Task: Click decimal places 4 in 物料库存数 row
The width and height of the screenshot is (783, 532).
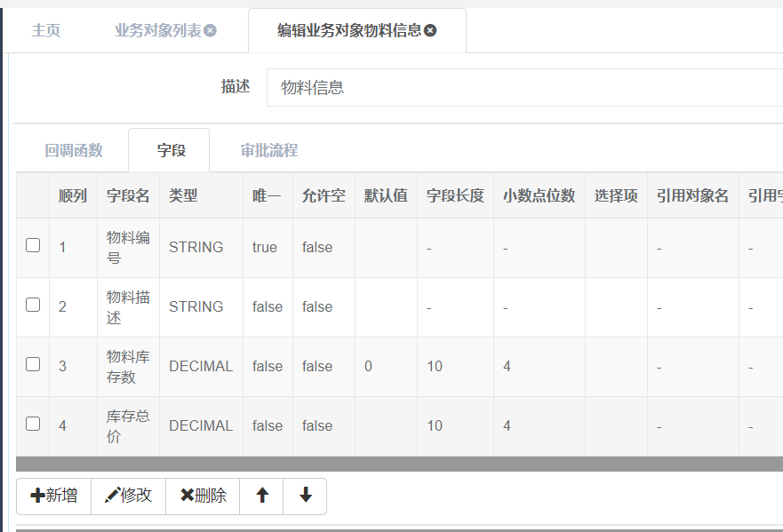Action: coord(507,366)
